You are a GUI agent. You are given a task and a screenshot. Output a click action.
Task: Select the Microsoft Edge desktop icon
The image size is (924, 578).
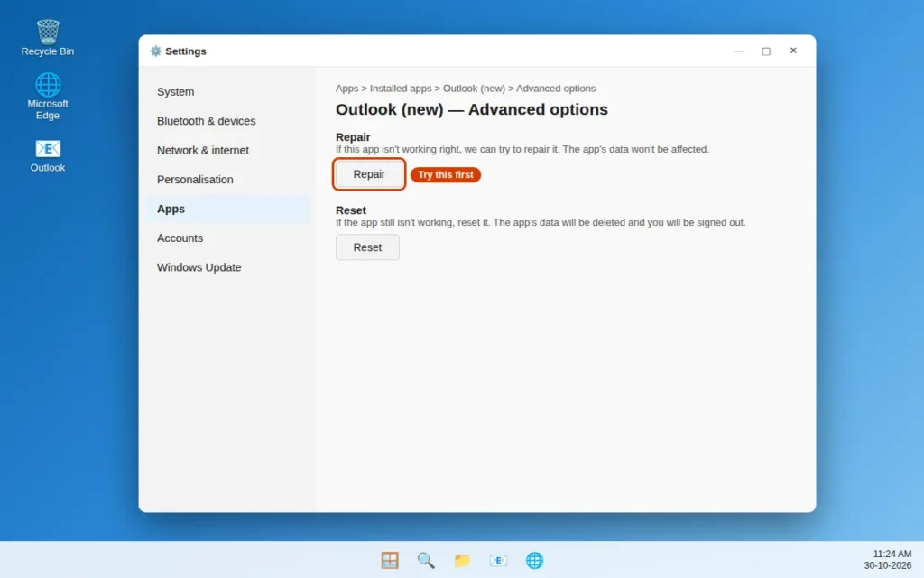pos(48,96)
